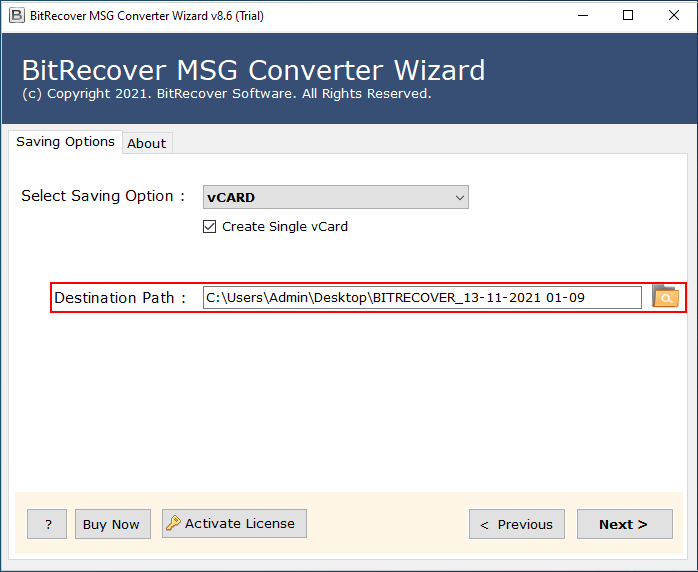
Task: Click the BitRecover logo in title bar
Action: click(17, 16)
